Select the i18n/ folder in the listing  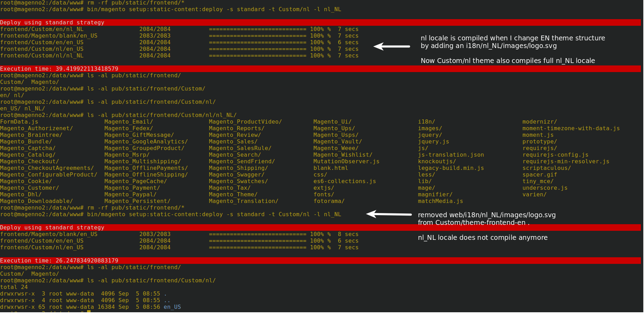pos(426,121)
